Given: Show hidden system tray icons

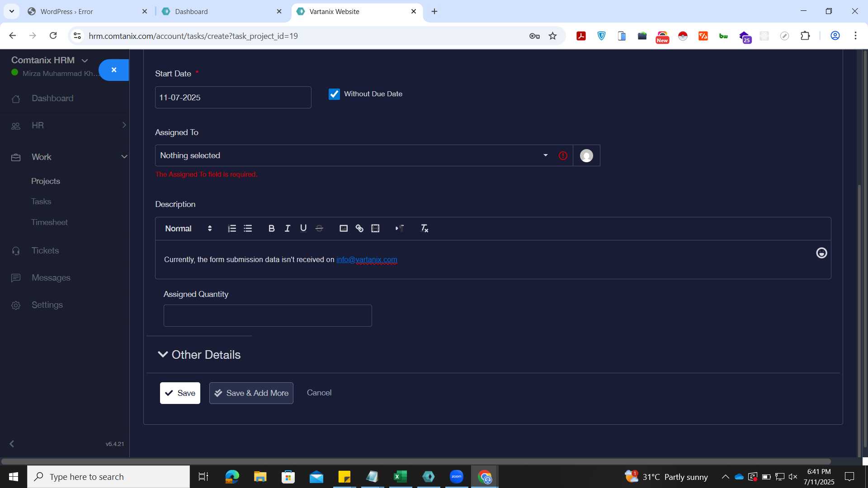Looking at the screenshot, I should 725,477.
